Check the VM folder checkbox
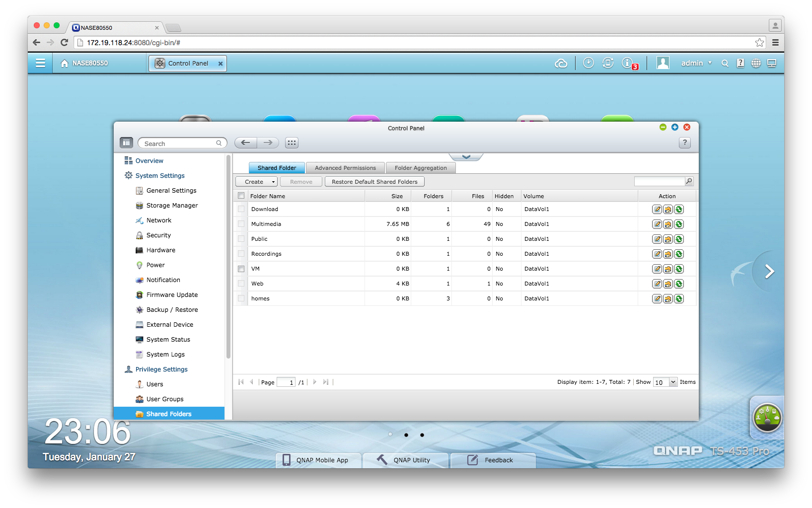 241,269
